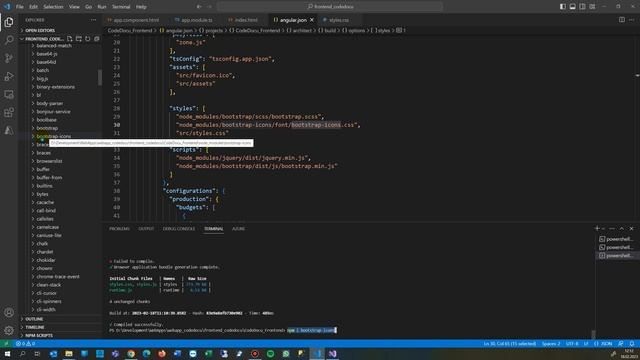Close the terminal panel

(631, 229)
